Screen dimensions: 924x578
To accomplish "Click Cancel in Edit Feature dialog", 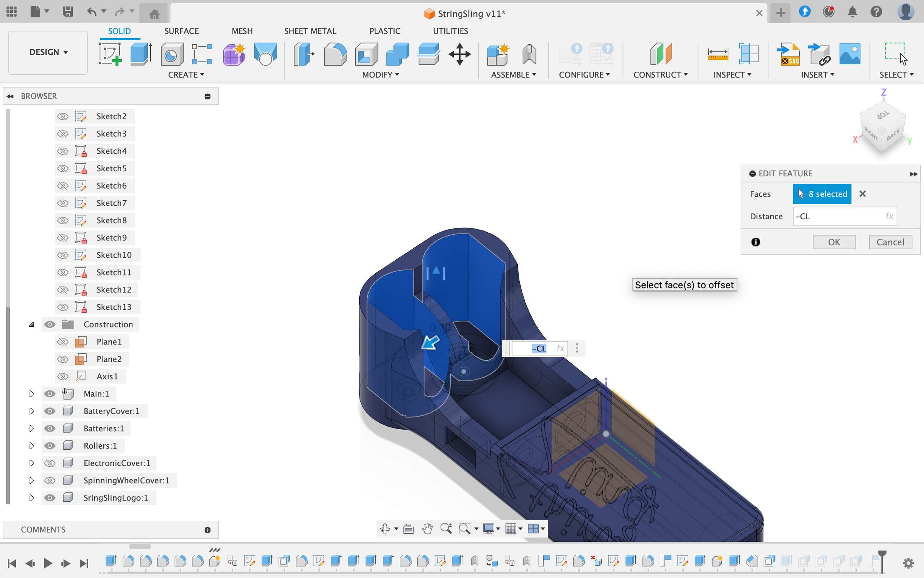I will [890, 242].
